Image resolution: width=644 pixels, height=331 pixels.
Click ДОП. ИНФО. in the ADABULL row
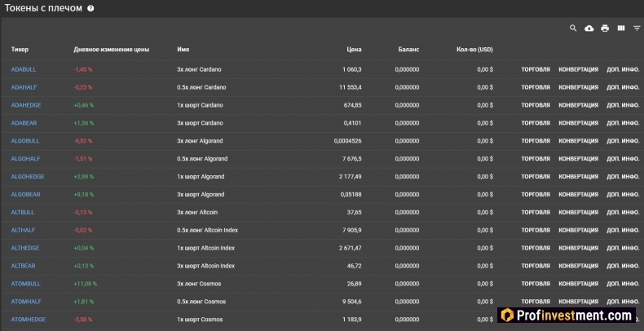[x=623, y=69]
